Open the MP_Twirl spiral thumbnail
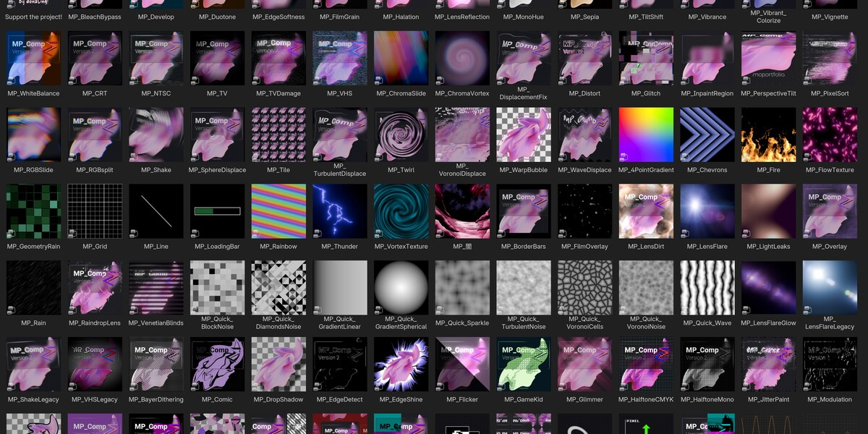Viewport: 868px width, 434px height. tap(401, 135)
